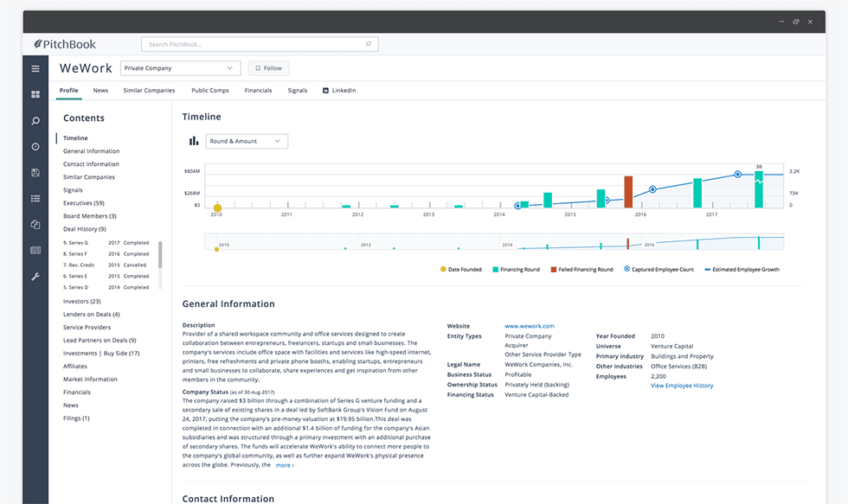This screenshot has height=504, width=848.
Task: Jump to Contact Information in Contents
Action: 91,164
